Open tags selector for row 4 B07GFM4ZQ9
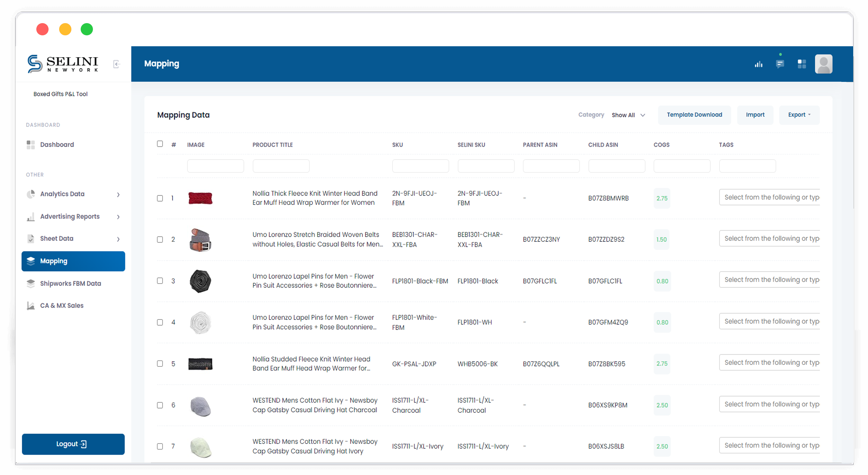Screen dimensions: 868x475 coord(769,321)
